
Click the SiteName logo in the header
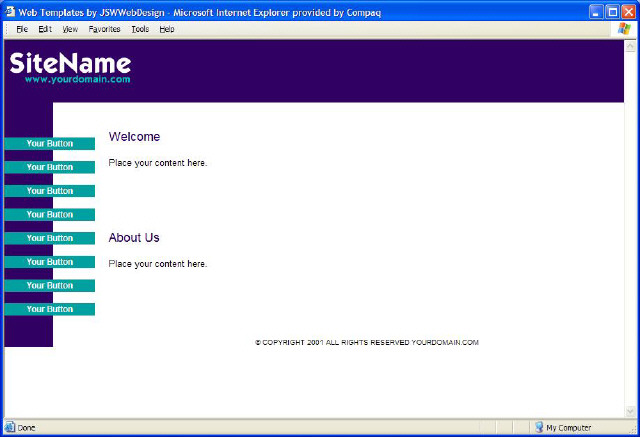click(70, 63)
